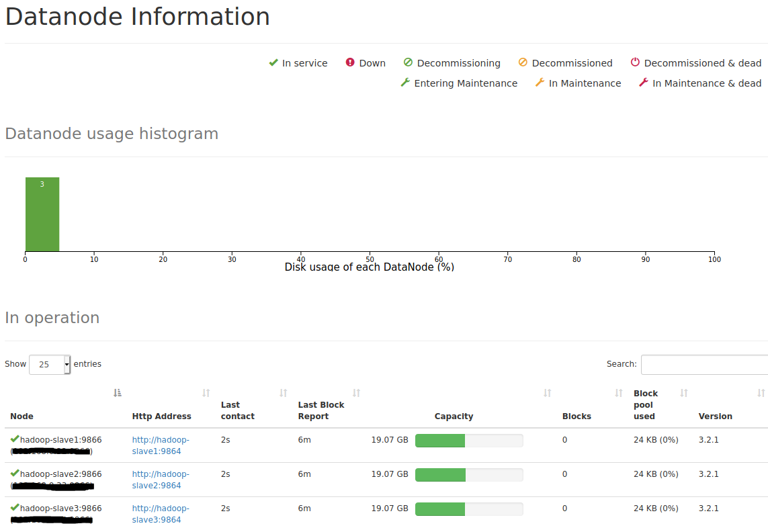
Task: Open the Show entries dropdown
Action: (49, 364)
